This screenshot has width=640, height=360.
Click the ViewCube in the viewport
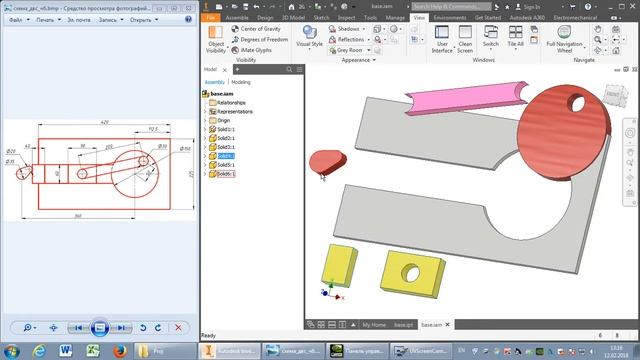click(615, 96)
